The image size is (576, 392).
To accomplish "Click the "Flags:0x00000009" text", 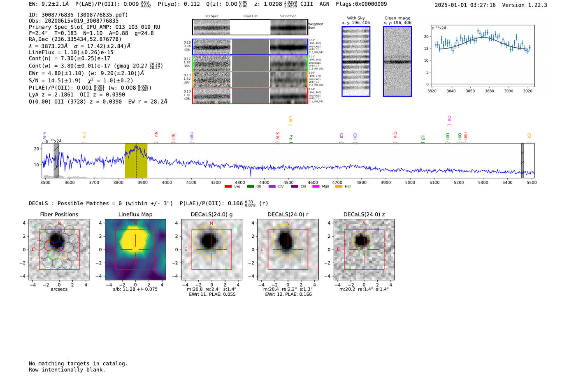I will coord(361,4).
